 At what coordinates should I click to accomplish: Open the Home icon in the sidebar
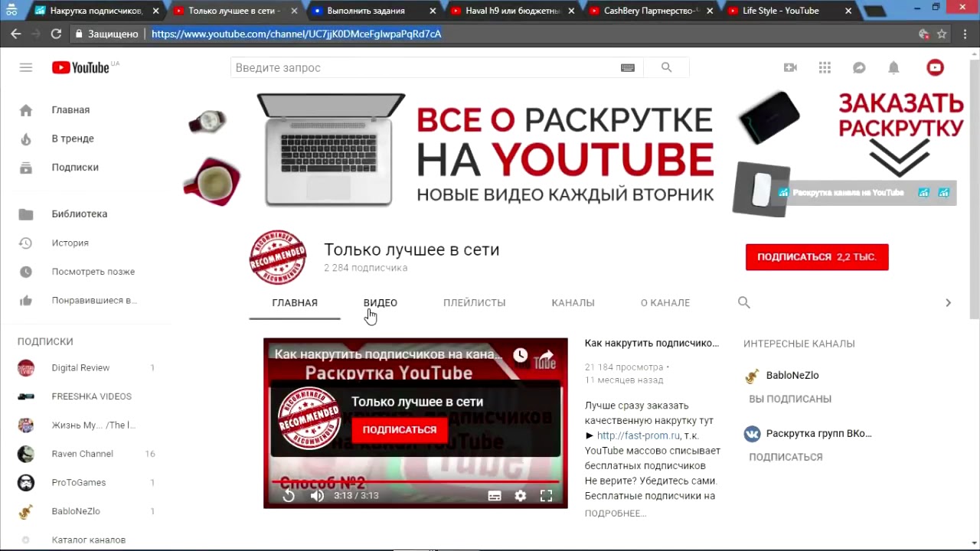tap(26, 110)
